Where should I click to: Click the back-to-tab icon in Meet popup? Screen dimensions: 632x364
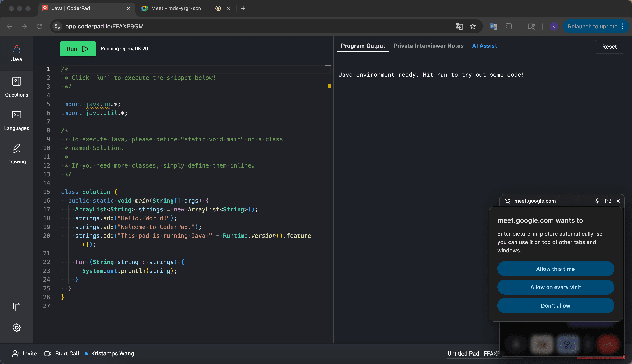tap(608, 201)
